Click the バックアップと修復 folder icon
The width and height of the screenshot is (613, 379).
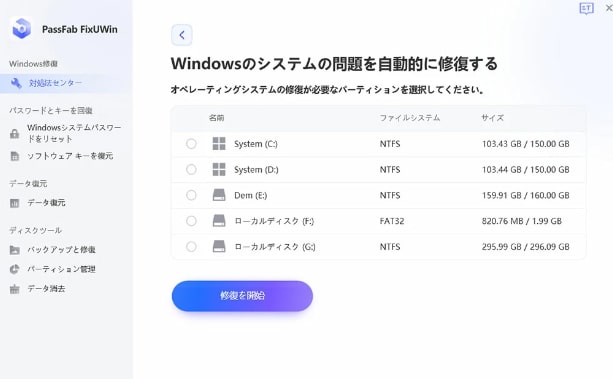tap(14, 250)
